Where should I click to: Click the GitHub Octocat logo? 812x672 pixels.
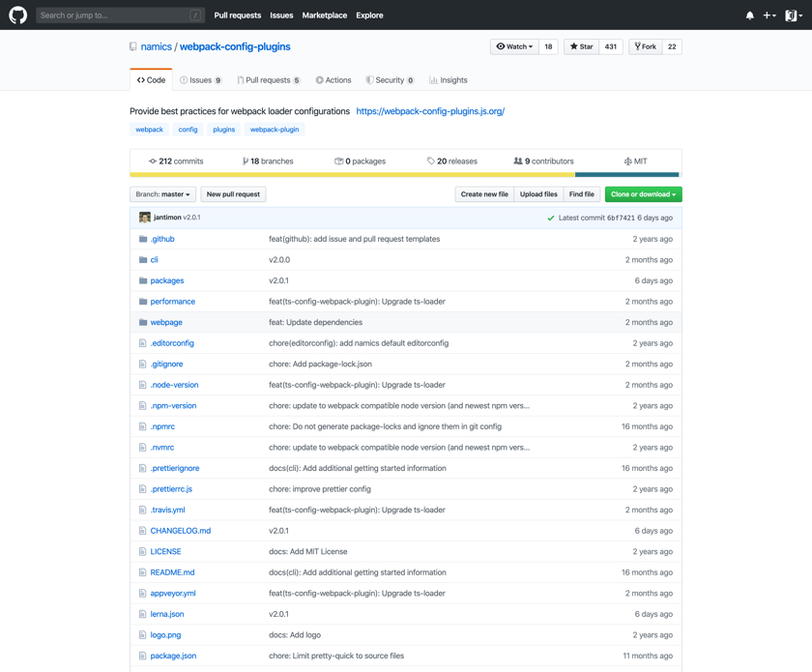coord(17,15)
